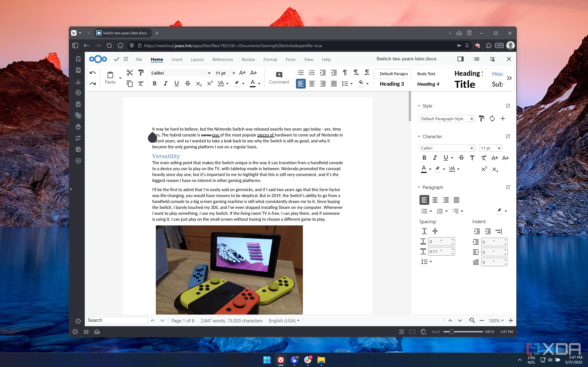Apply the Title style

[x=465, y=84]
